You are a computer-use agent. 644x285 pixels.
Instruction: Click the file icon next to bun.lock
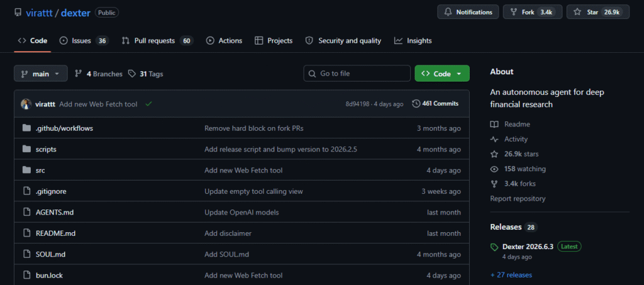click(x=26, y=275)
